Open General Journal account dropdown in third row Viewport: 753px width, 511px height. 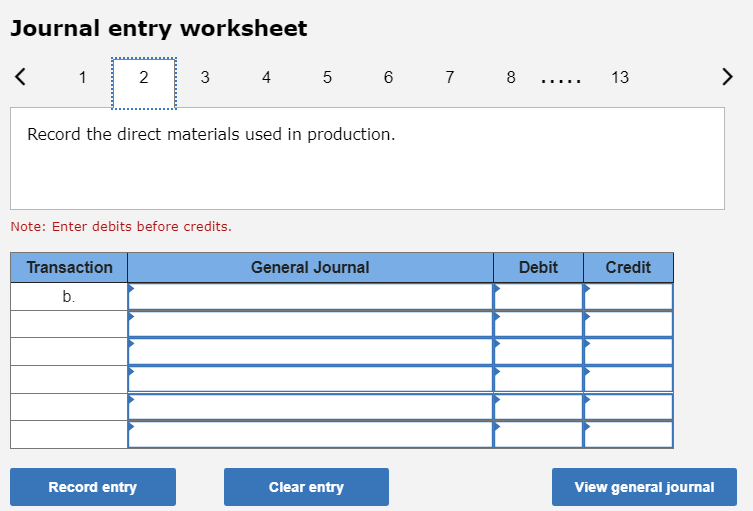click(x=310, y=352)
